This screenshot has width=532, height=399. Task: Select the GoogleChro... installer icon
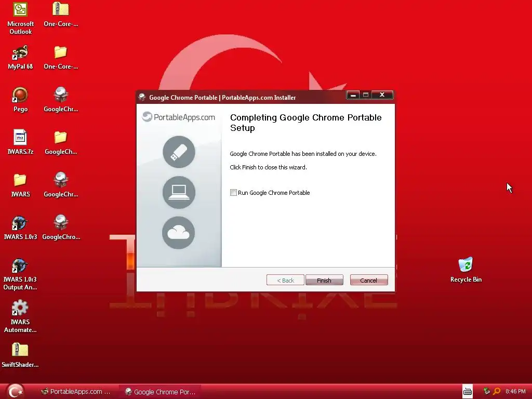[x=61, y=228]
